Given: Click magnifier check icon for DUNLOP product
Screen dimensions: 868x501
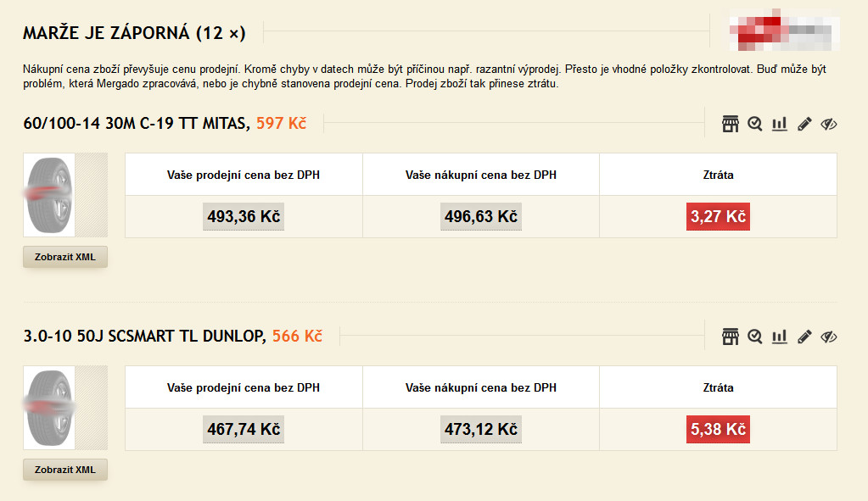Looking at the screenshot, I should coord(754,337).
